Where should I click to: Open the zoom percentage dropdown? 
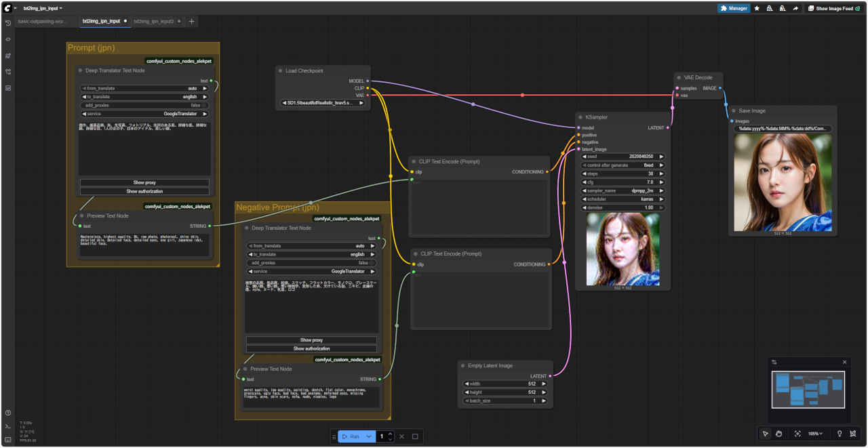coord(816,434)
